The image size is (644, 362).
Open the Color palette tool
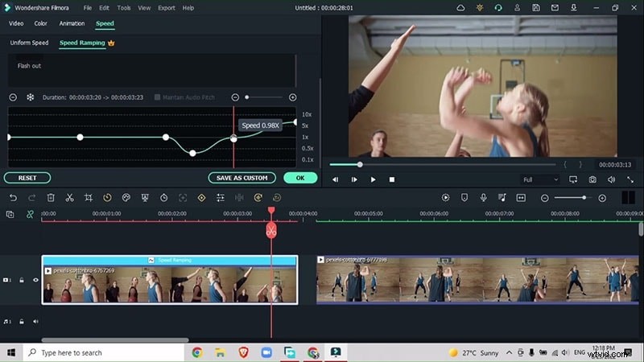[126, 198]
